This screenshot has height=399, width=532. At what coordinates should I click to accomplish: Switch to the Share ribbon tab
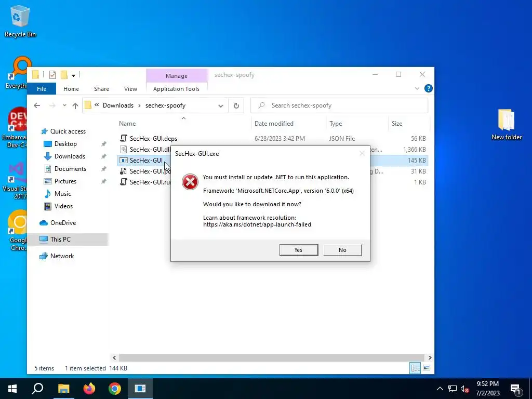(101, 89)
